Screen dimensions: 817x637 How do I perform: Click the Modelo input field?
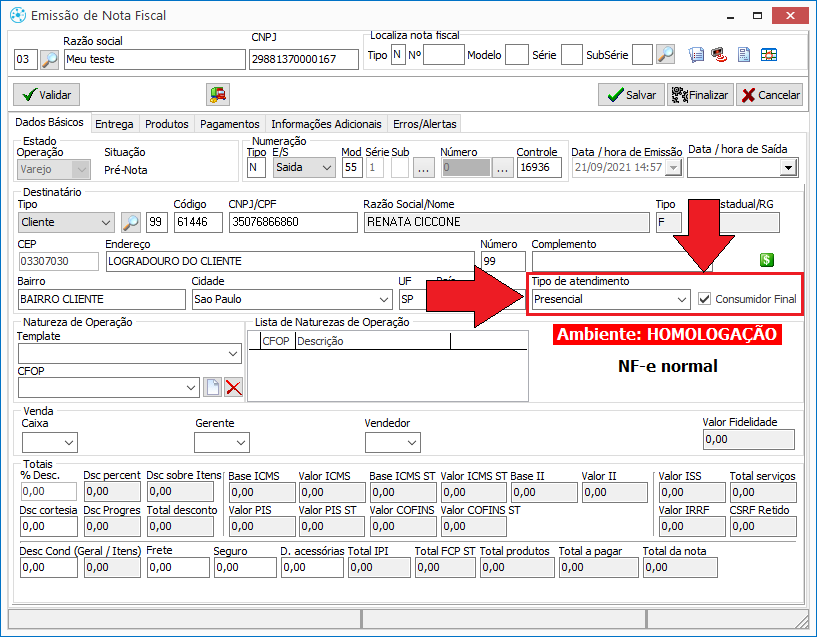click(x=517, y=55)
